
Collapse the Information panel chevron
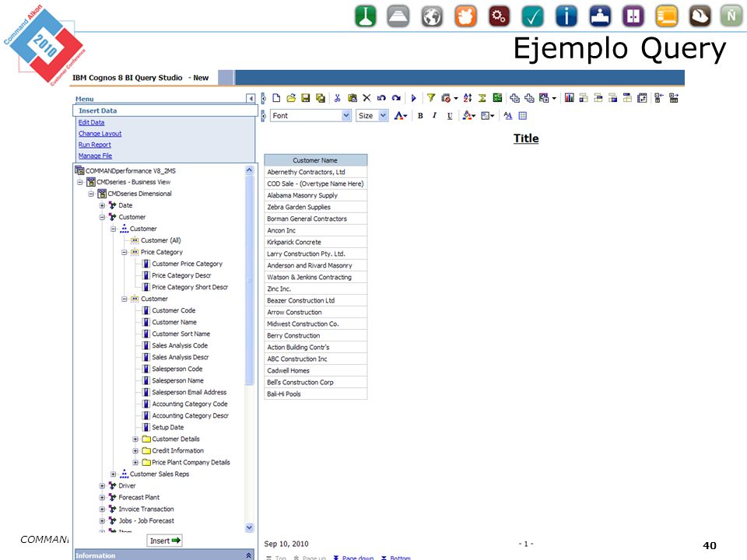click(x=249, y=555)
